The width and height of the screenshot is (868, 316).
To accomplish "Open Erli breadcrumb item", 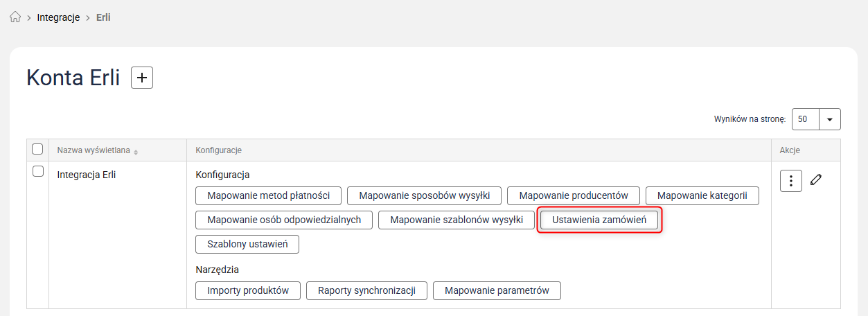I will 102,17.
